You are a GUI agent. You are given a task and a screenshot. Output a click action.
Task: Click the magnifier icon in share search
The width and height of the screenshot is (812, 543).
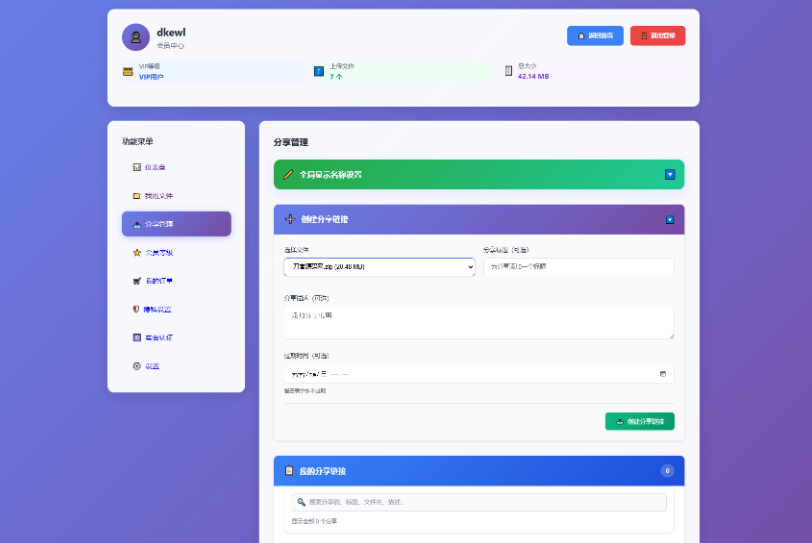[301, 502]
